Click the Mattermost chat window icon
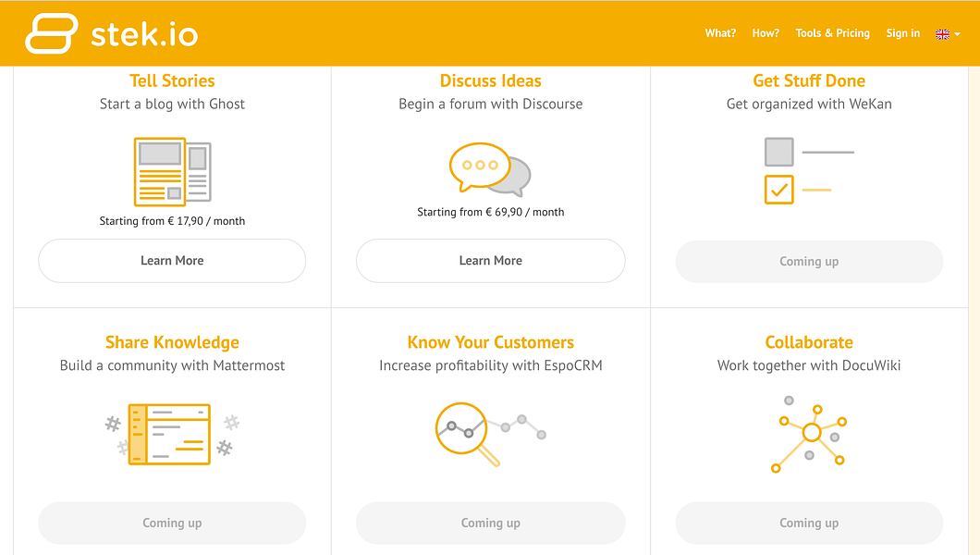Image resolution: width=980 pixels, height=555 pixels. pos(172,434)
